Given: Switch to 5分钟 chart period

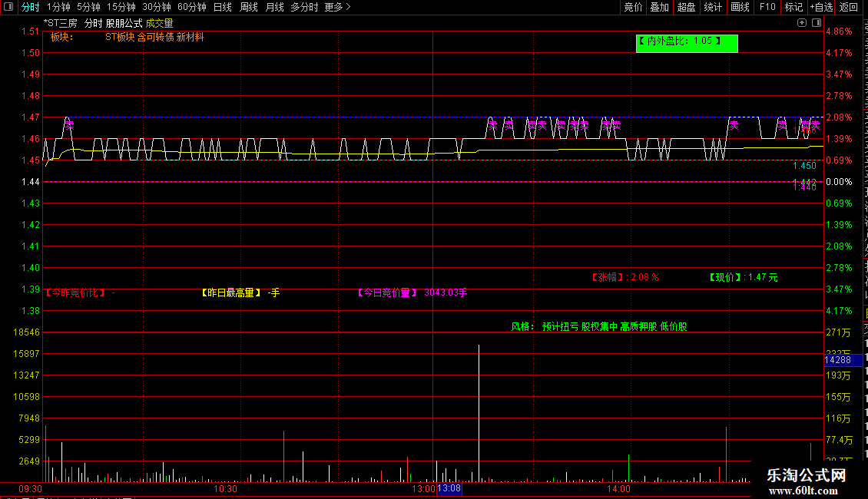Looking at the screenshot, I should tap(88, 7).
